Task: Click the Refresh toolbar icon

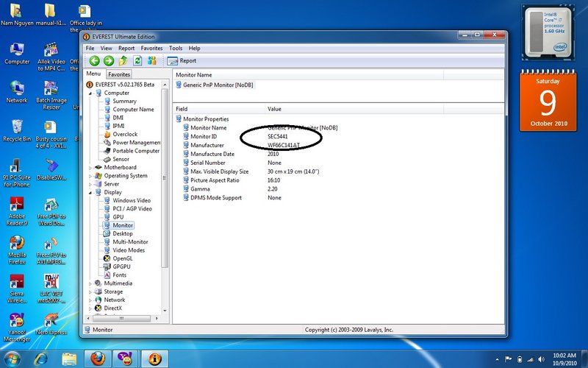Action: pyautogui.click(x=137, y=61)
